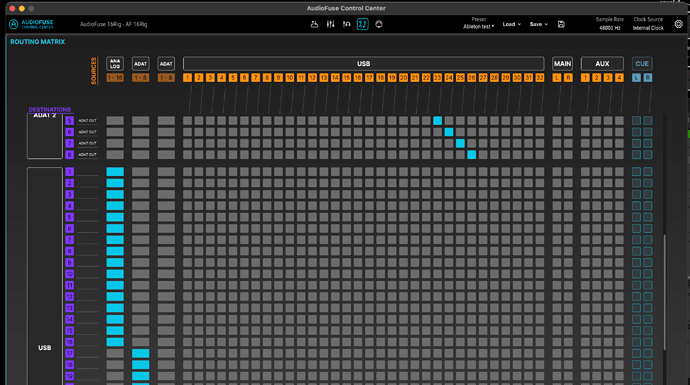The height and width of the screenshot is (385, 690).
Task: Click purple USB destination number 17
Action: [70, 353]
